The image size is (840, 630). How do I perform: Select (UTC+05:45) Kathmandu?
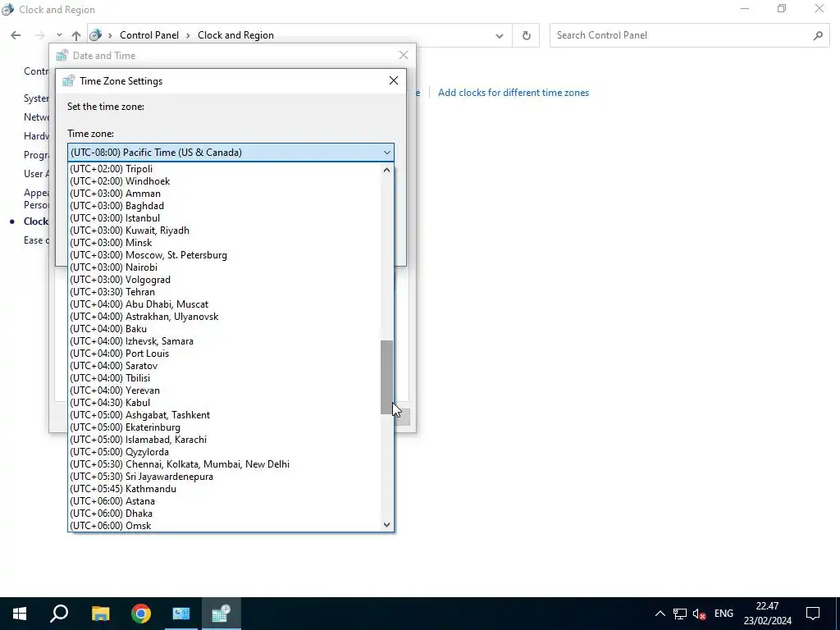click(x=224, y=489)
